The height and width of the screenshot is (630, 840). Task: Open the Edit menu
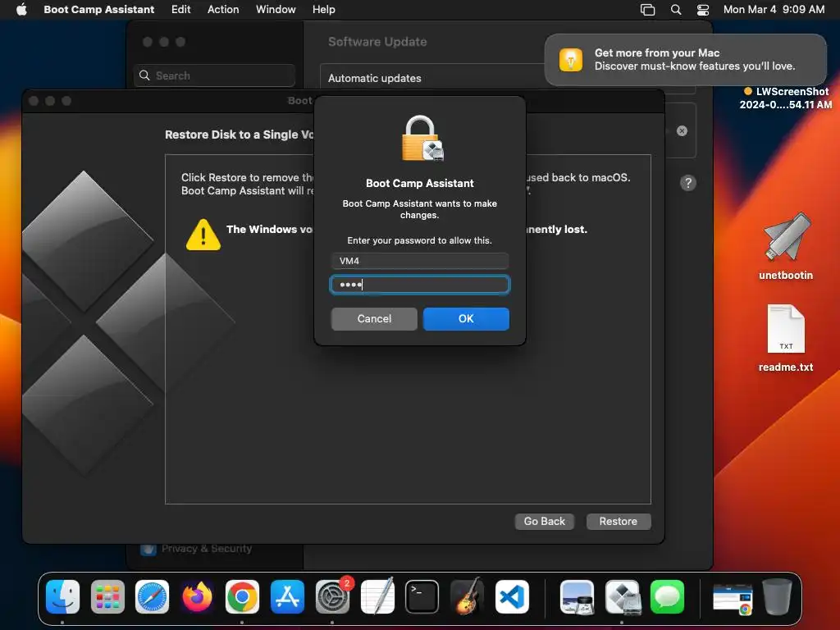coord(180,9)
